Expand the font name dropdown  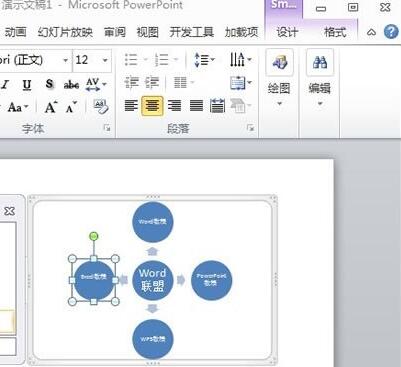[66, 60]
